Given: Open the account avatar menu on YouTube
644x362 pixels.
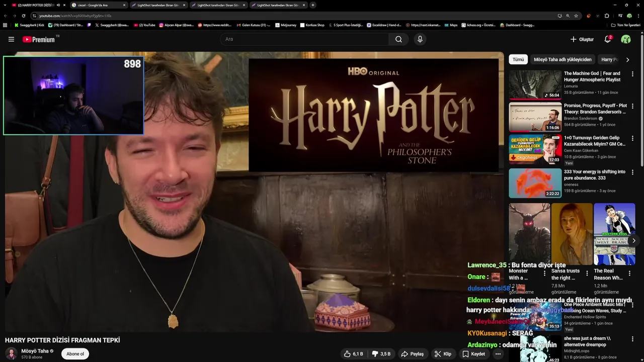Looking at the screenshot, I should click(x=626, y=39).
